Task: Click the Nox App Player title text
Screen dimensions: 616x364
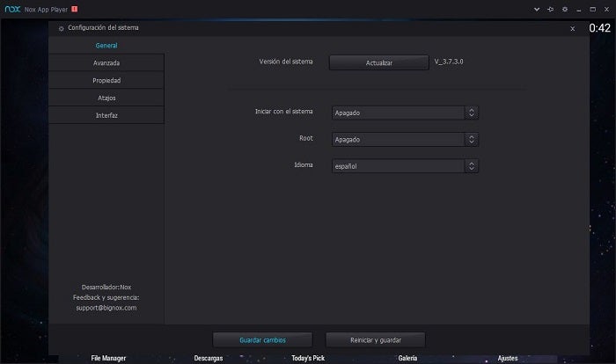Action: point(46,10)
